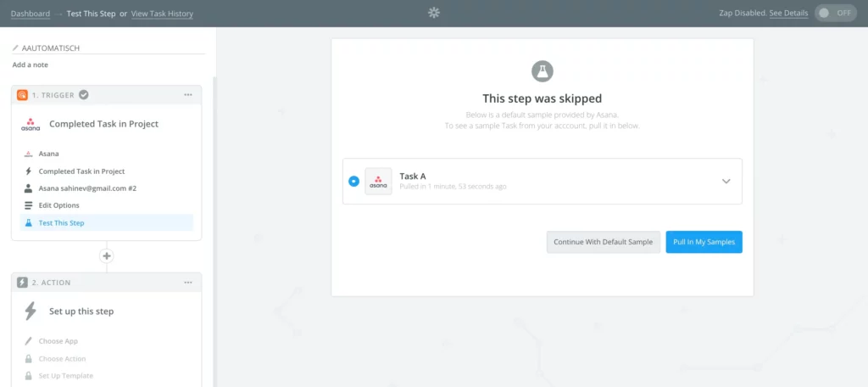Click This step was skipped heading

[542, 98]
